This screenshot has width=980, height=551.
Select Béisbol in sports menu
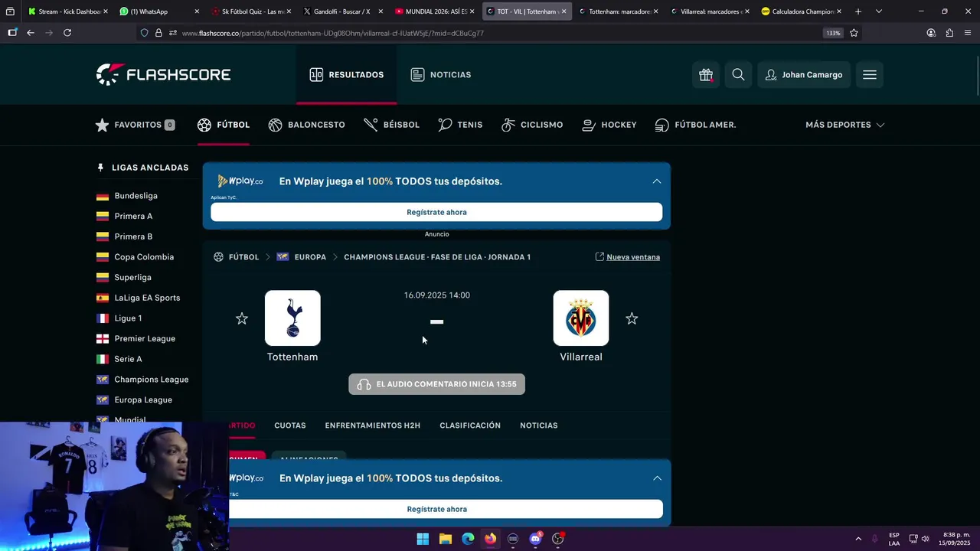pyautogui.click(x=391, y=125)
